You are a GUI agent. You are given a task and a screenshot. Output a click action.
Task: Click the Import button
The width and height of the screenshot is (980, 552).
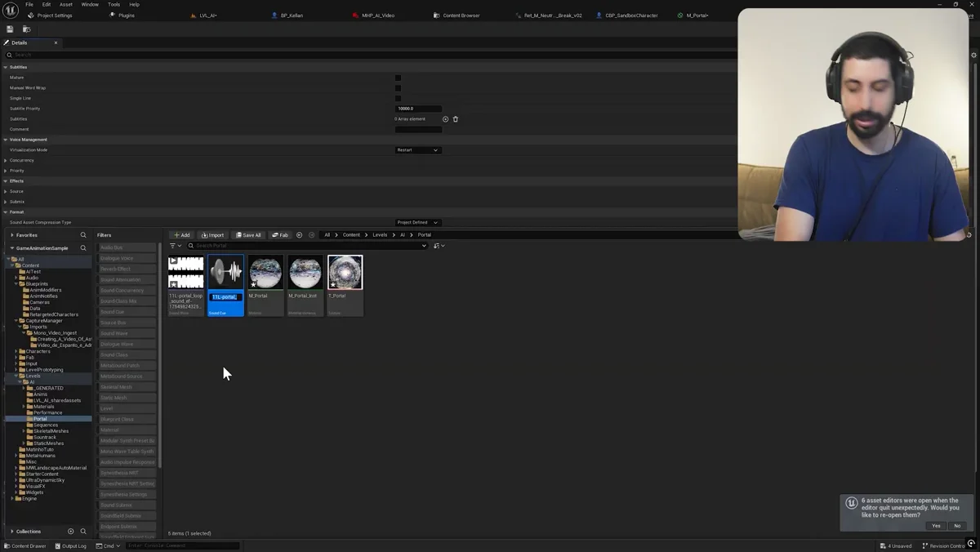[212, 235]
